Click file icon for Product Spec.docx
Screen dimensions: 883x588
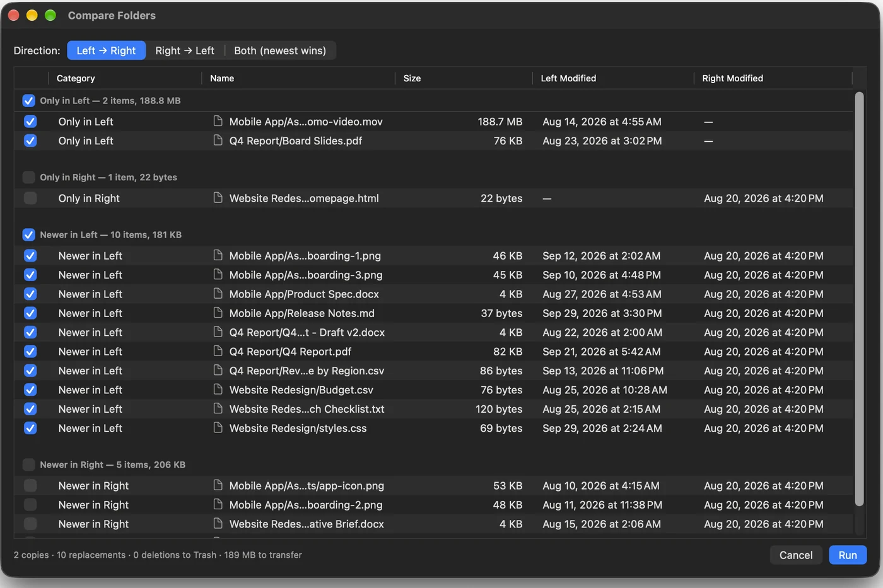point(218,294)
